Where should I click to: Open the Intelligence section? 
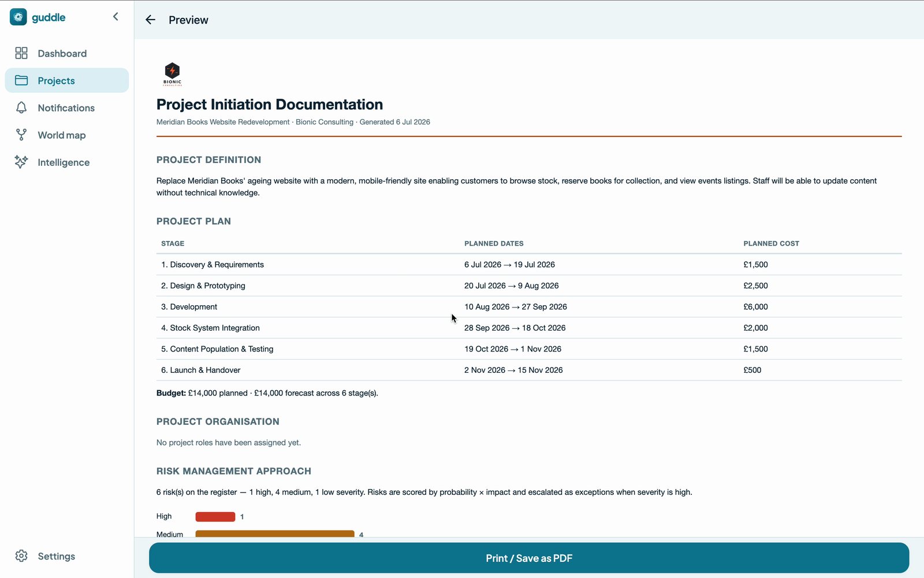coord(67,162)
